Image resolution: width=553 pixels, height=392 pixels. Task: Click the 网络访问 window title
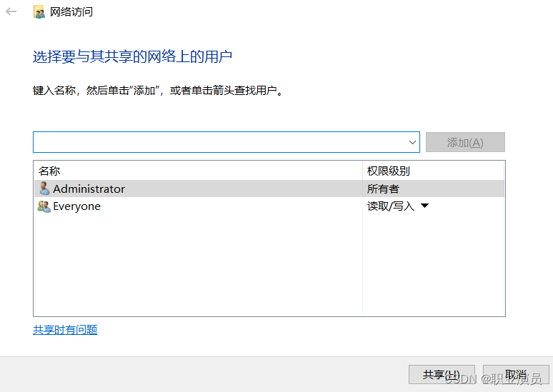[x=71, y=12]
